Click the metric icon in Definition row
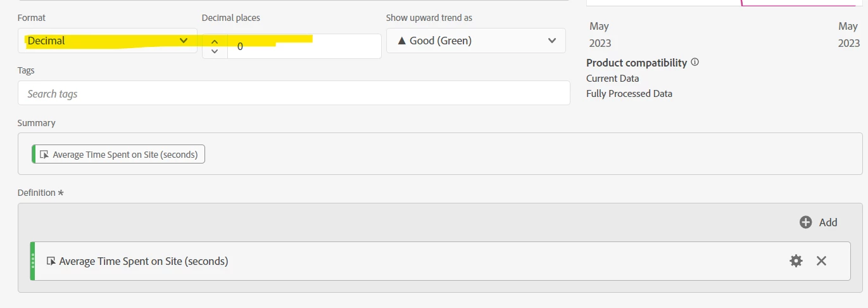Screen dimensions: 868x308 (51, 260)
